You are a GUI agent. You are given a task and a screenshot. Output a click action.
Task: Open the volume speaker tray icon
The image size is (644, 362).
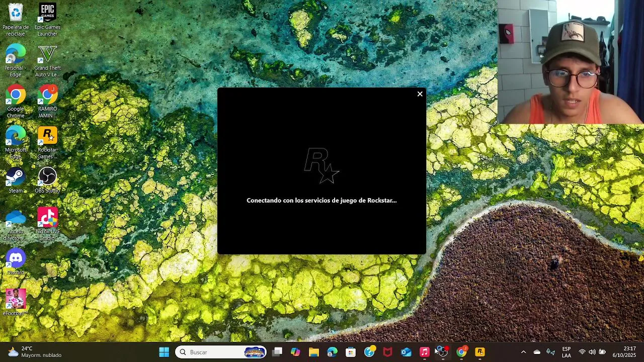pos(592,352)
